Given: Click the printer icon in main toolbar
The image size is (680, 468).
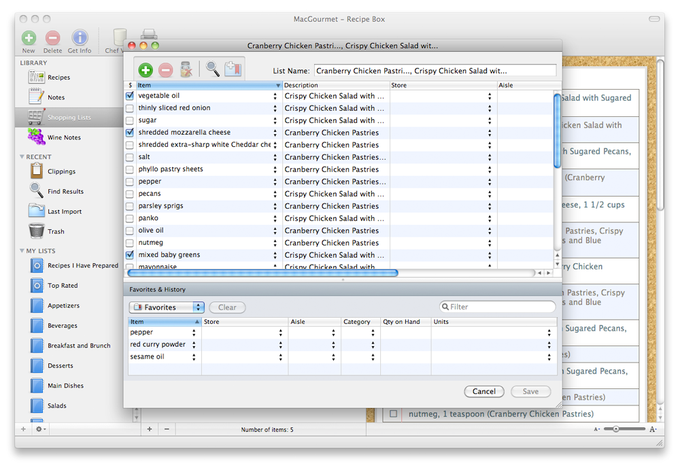Looking at the screenshot, I should pos(149,34).
